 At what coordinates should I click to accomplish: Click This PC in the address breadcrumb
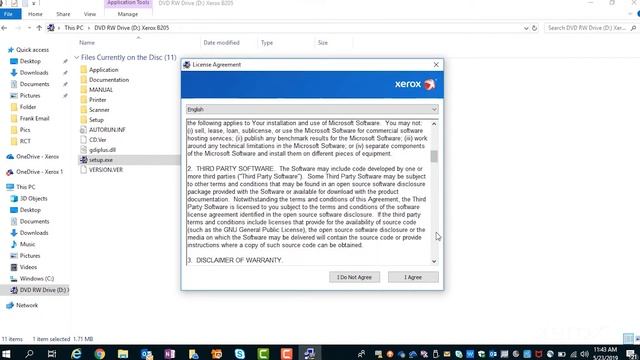[x=73, y=28]
